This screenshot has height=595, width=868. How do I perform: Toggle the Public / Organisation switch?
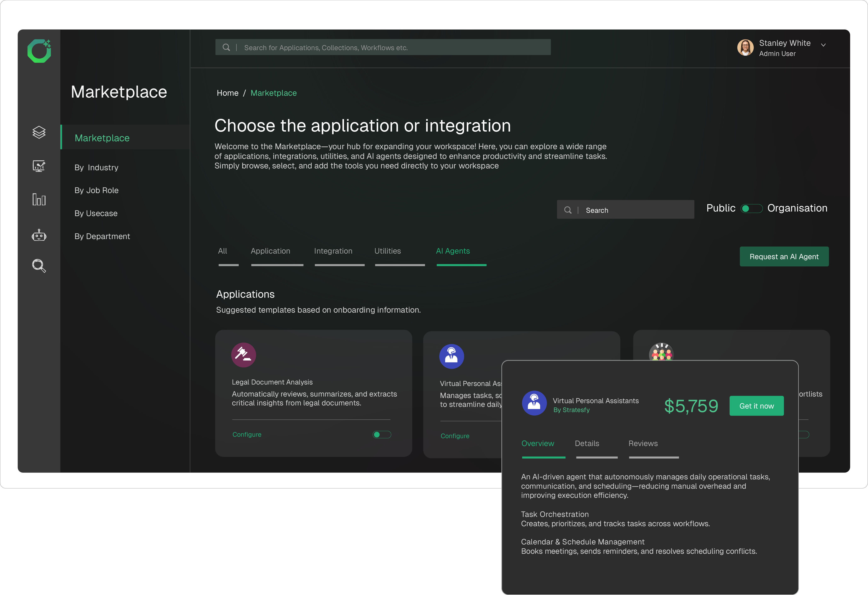[x=752, y=208]
